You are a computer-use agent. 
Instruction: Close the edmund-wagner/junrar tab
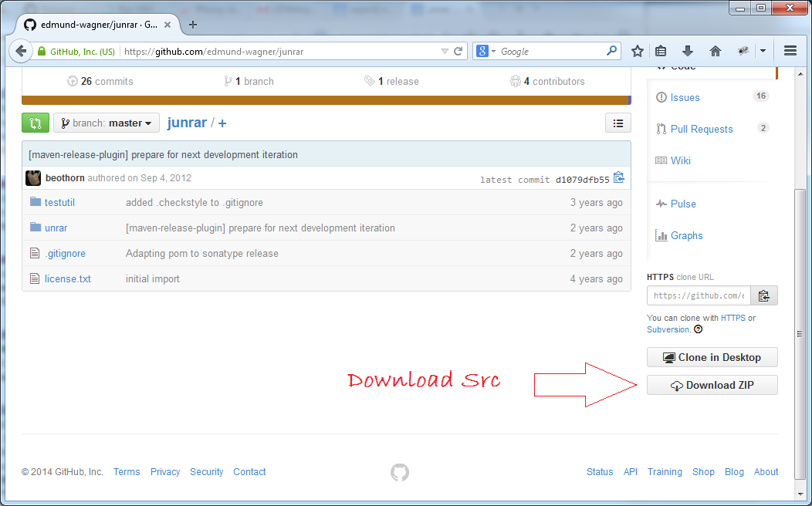coord(167,25)
